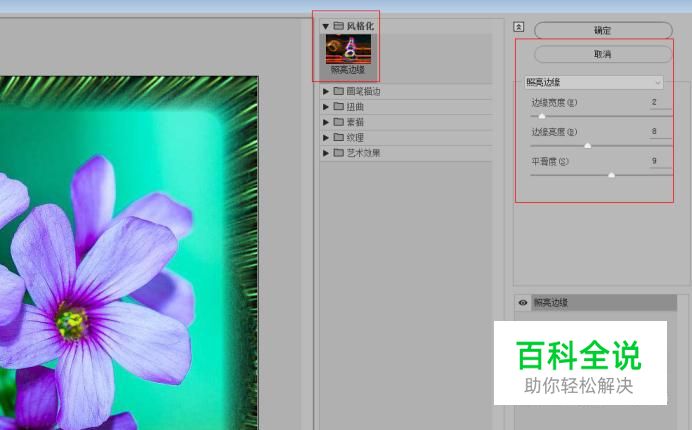
Task: Collapse the filter gallery panel arrow icon
Action: coord(519,27)
